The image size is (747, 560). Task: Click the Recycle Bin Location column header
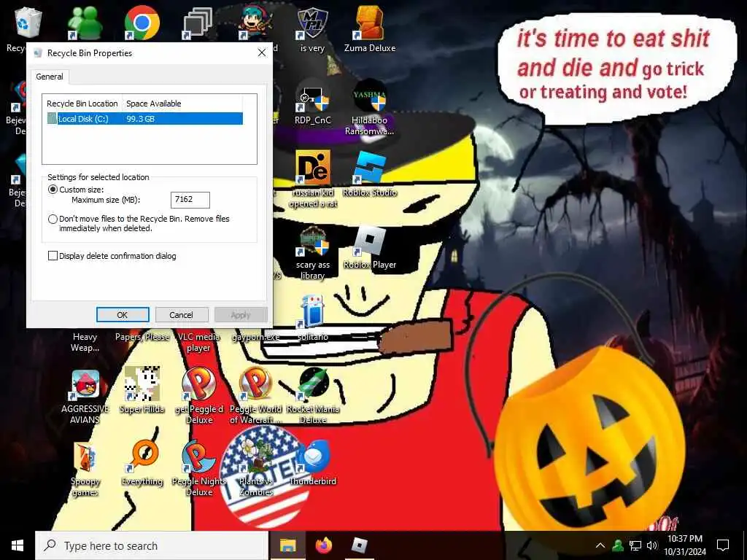pos(82,104)
